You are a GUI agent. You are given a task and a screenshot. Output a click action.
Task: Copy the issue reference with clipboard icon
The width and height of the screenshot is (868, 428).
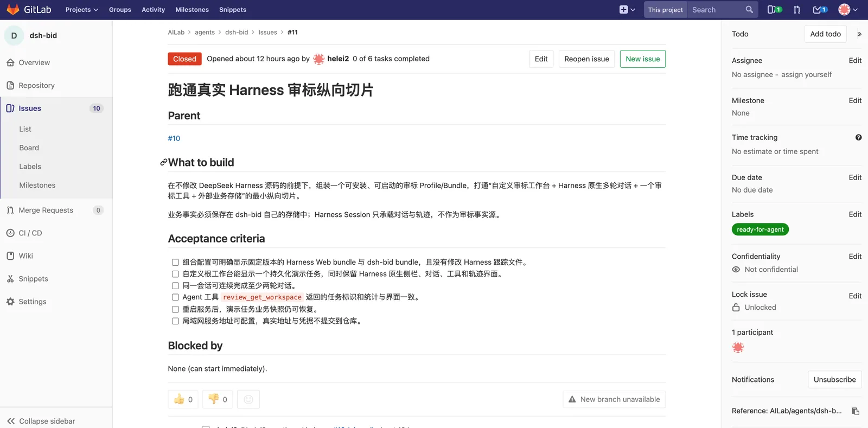pyautogui.click(x=856, y=411)
